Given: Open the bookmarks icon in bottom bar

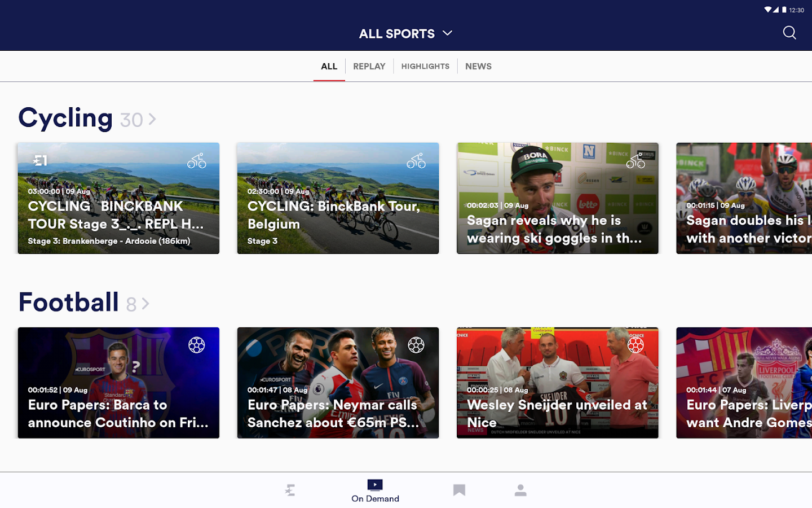Looking at the screenshot, I should click(459, 490).
